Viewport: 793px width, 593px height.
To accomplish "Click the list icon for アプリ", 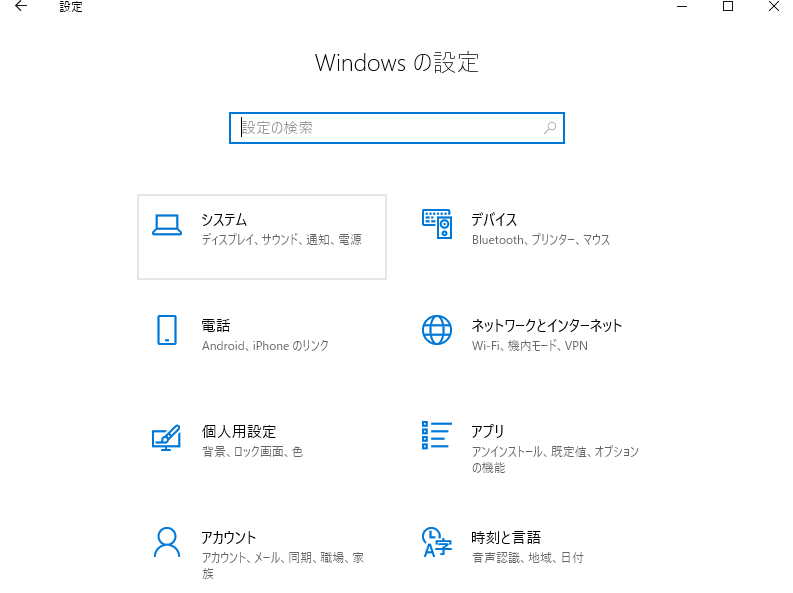I will (x=437, y=436).
